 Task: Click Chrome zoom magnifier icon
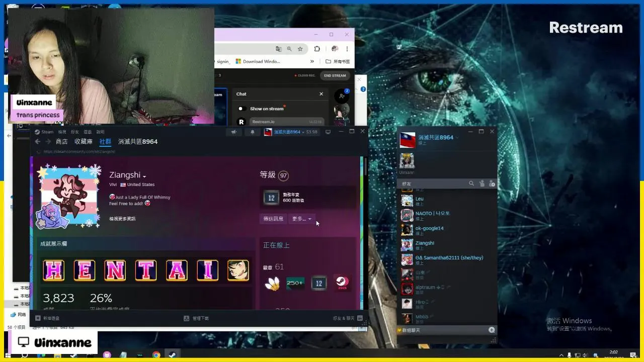[x=289, y=49]
